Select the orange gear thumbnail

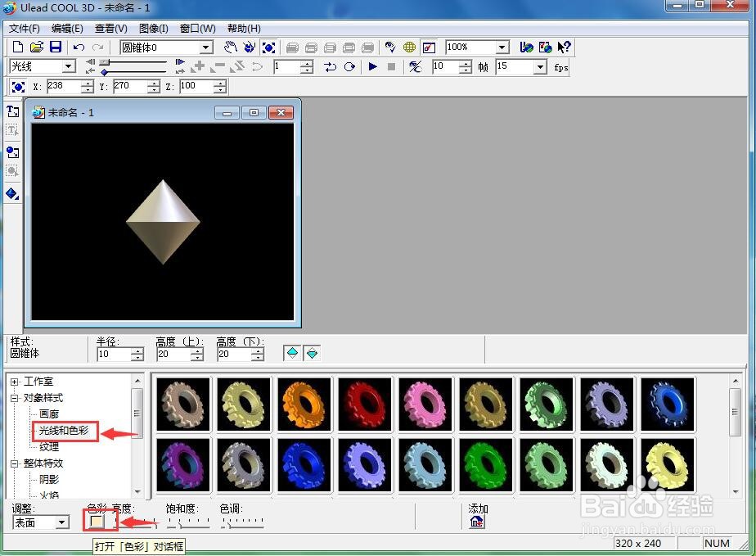[x=304, y=405]
